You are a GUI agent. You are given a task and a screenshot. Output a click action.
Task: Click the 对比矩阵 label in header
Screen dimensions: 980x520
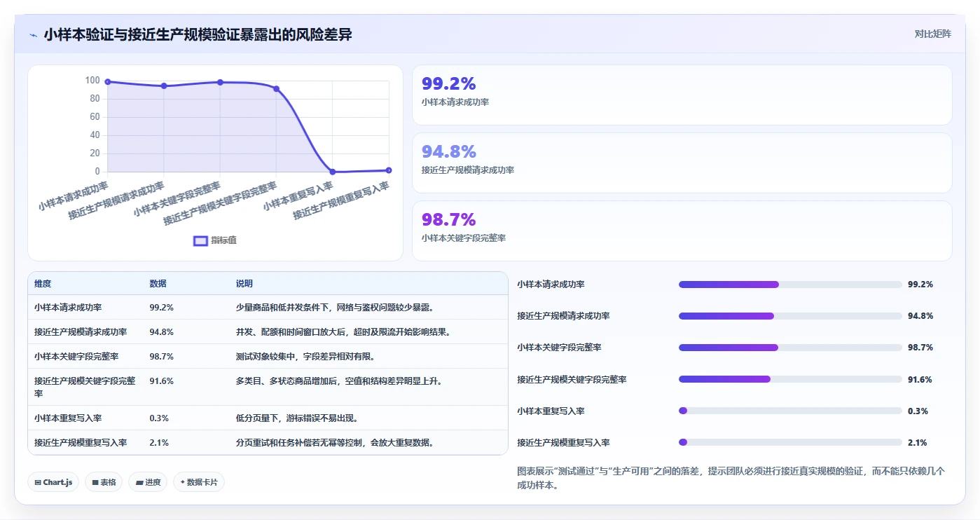tap(932, 34)
